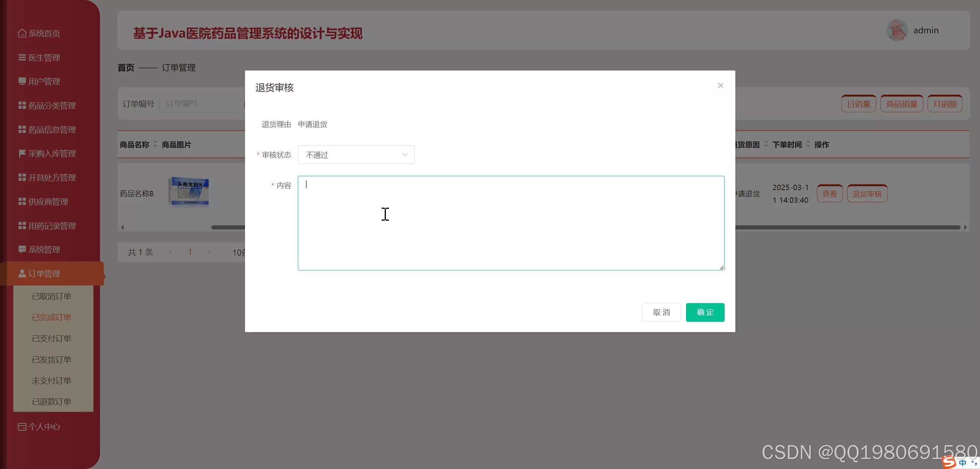Open 开具处方管理 via its icon
The width and height of the screenshot is (980, 469).
pyautogui.click(x=22, y=177)
